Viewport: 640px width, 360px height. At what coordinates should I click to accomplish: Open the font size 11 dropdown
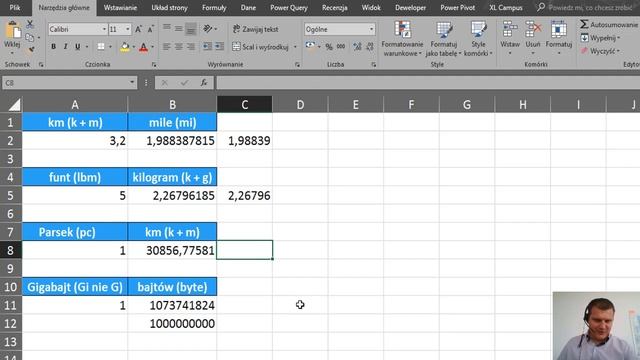pyautogui.click(x=127, y=29)
